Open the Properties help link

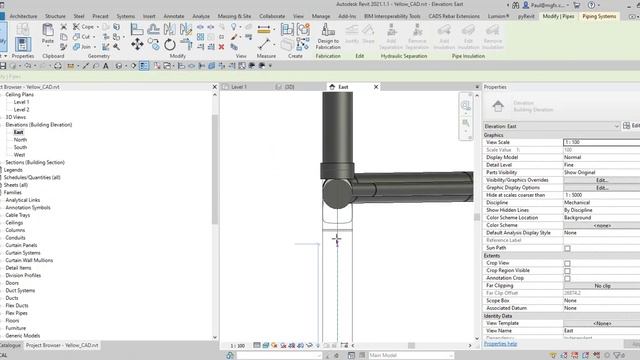[500, 344]
